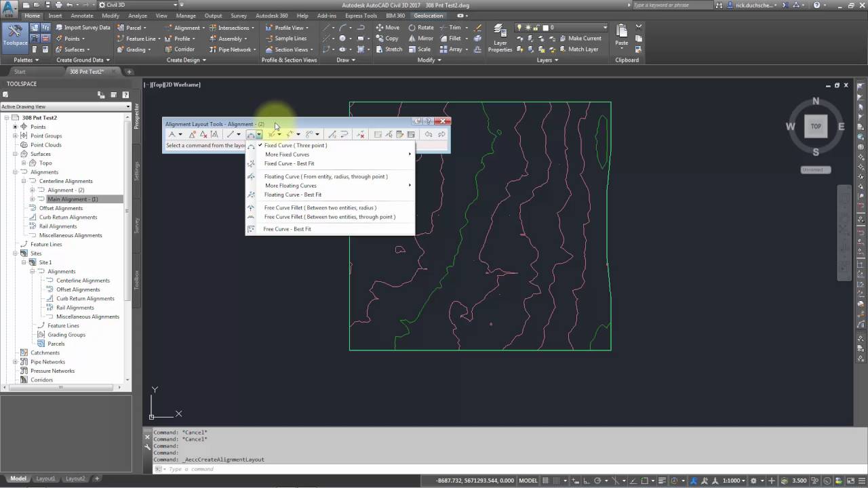Click the TOP face of the ViewCube

816,126
